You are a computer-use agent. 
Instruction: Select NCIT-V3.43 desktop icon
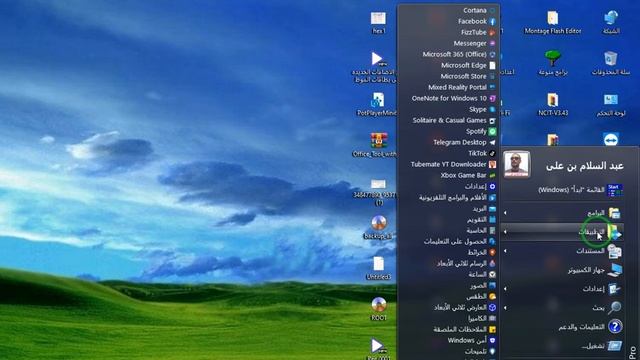553,104
